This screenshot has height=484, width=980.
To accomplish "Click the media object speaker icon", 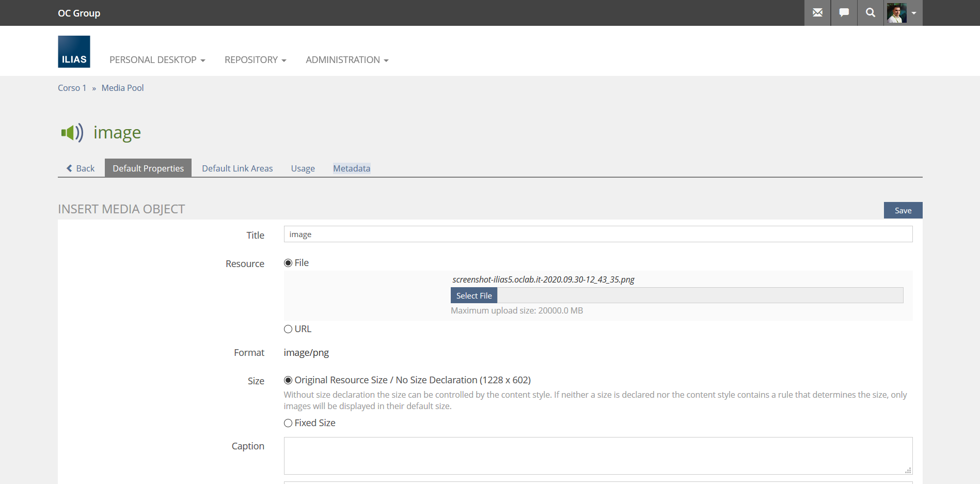I will [x=72, y=133].
